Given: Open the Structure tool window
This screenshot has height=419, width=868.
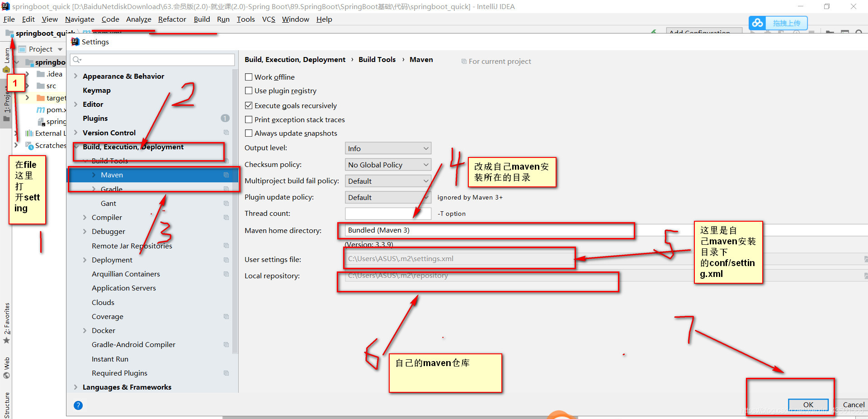Looking at the screenshot, I should [7, 405].
